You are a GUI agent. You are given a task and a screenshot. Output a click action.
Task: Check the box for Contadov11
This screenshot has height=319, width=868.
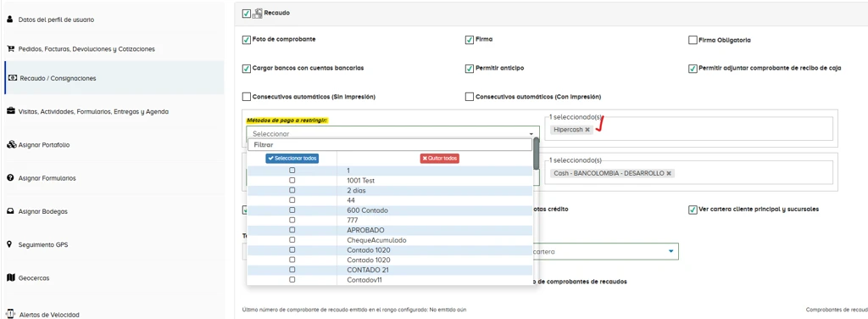292,280
